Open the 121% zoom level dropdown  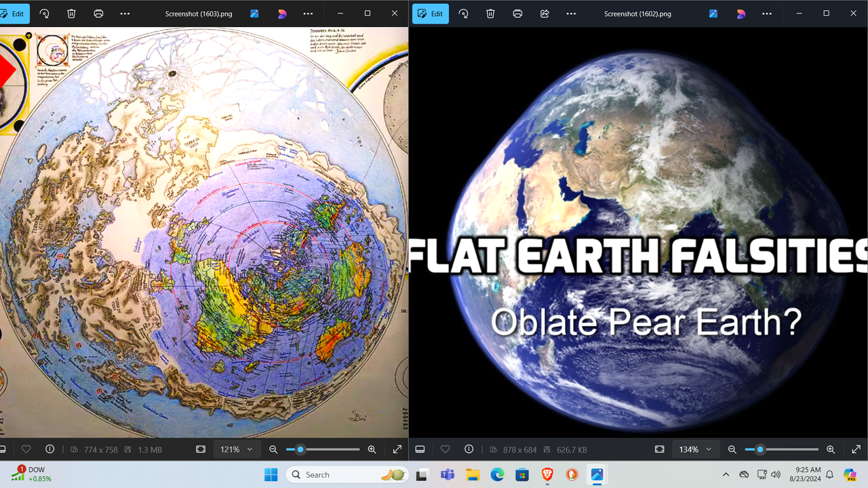236,449
